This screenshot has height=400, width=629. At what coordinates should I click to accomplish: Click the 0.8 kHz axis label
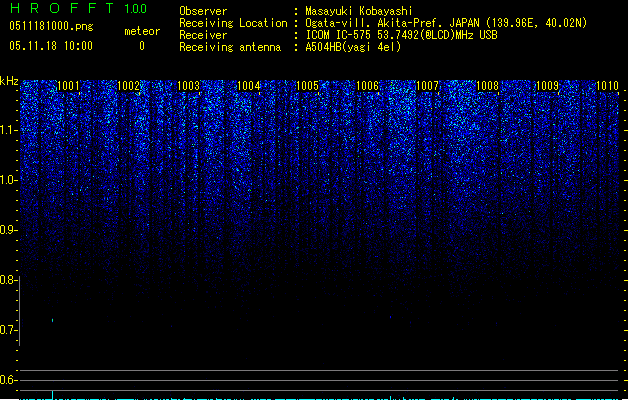pos(8,280)
